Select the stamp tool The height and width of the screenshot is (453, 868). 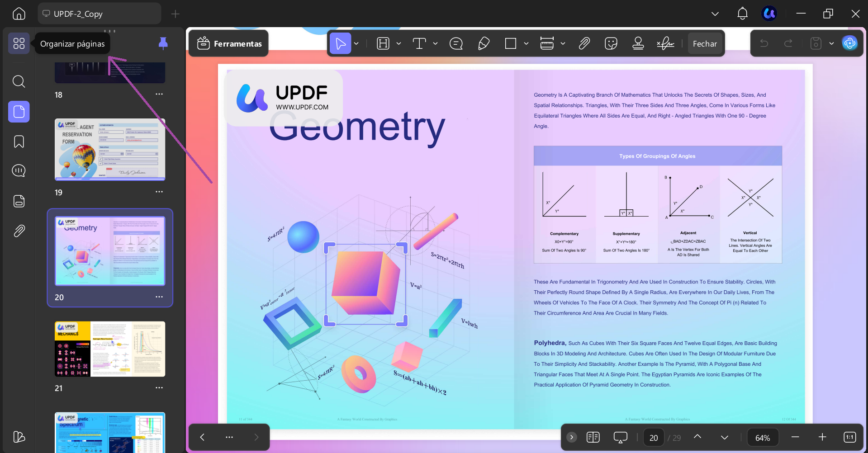(x=638, y=43)
